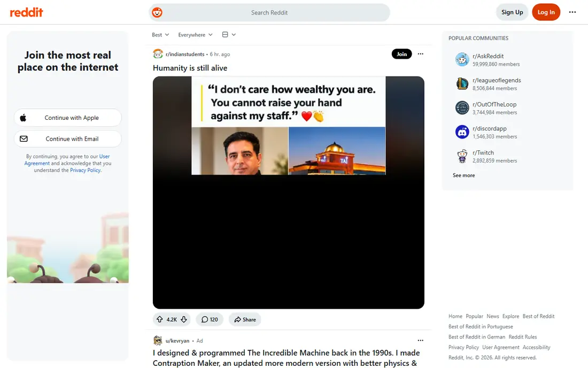The width and height of the screenshot is (588, 368).
Task: Open the r/indianstudents community link
Action: pyautogui.click(x=185, y=55)
